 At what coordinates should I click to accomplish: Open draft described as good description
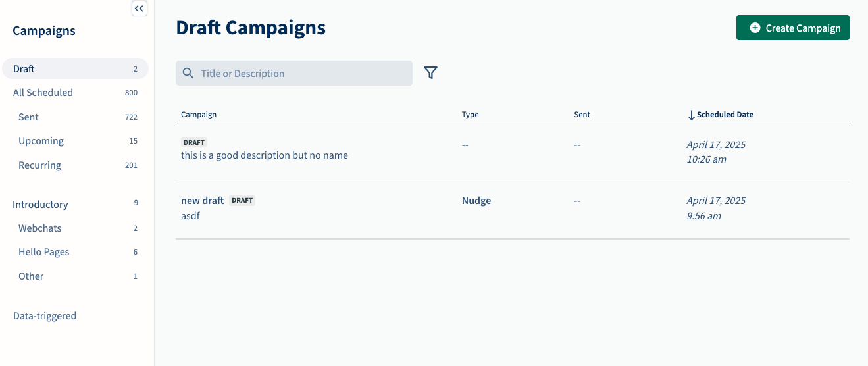(x=265, y=155)
